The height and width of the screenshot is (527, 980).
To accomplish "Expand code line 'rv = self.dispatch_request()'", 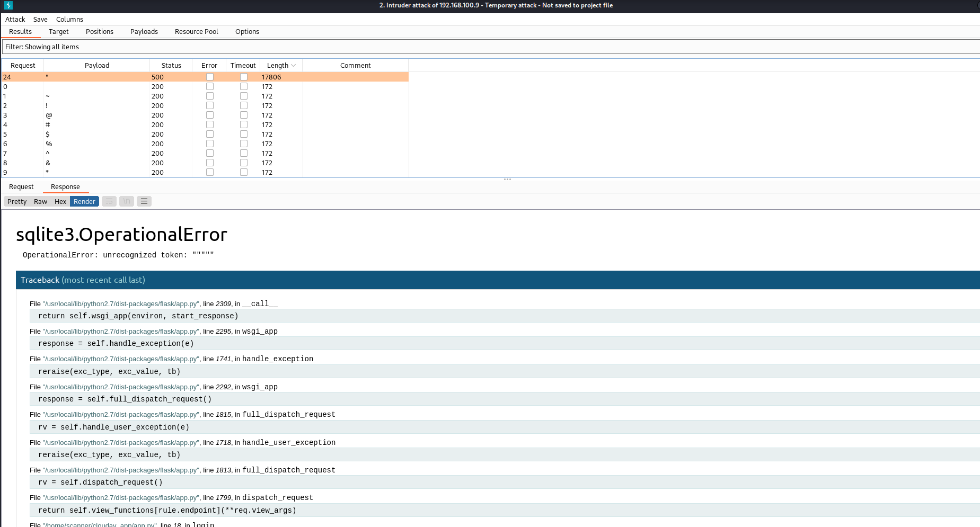I will click(505, 482).
